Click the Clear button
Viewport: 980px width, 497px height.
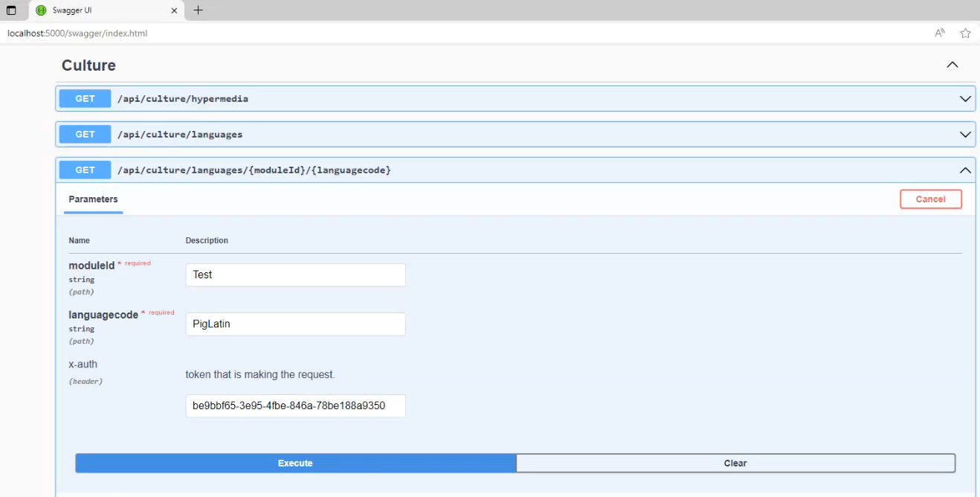pyautogui.click(x=735, y=463)
